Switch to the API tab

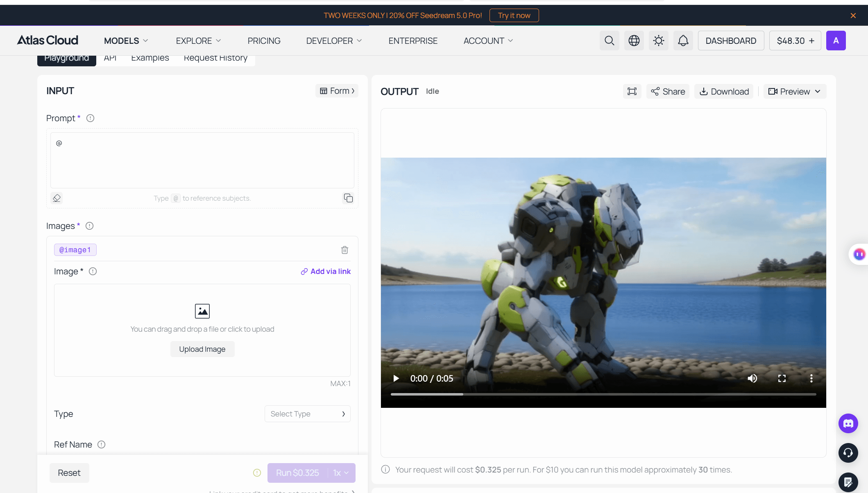click(x=110, y=58)
